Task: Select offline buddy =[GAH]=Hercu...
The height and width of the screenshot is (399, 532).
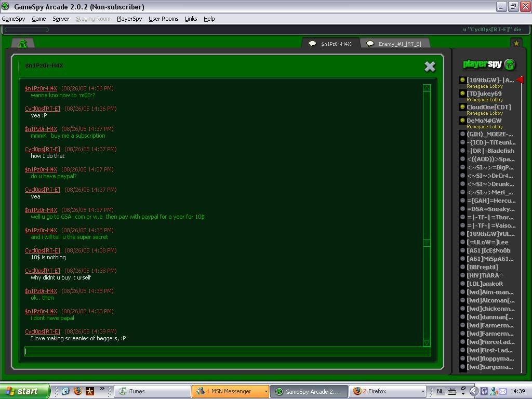Action: click(491, 201)
